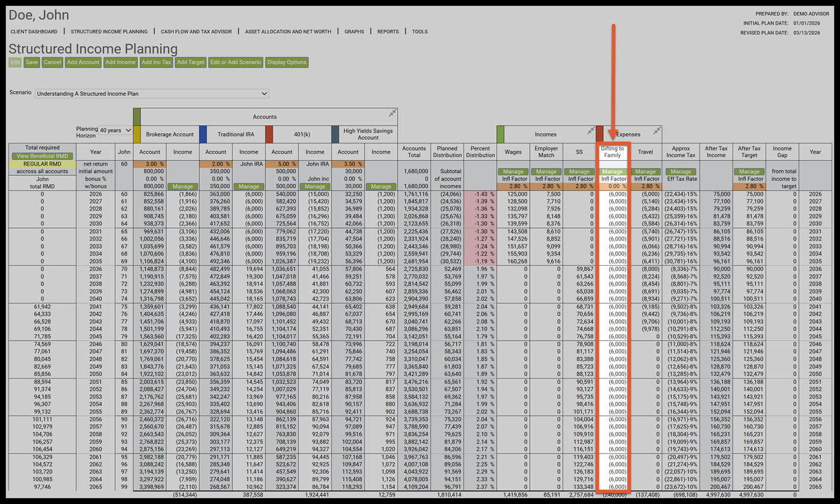
Task: Click Edit or Add Scenario button
Action: 235,62
